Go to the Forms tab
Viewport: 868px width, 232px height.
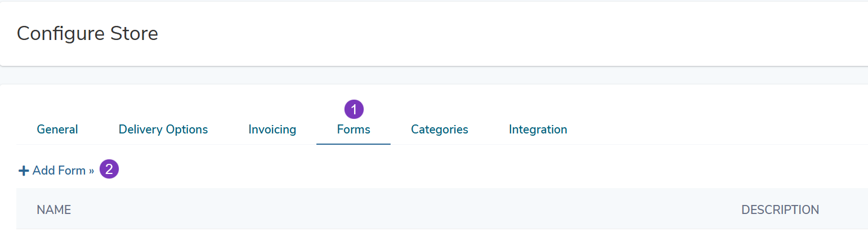tap(354, 130)
